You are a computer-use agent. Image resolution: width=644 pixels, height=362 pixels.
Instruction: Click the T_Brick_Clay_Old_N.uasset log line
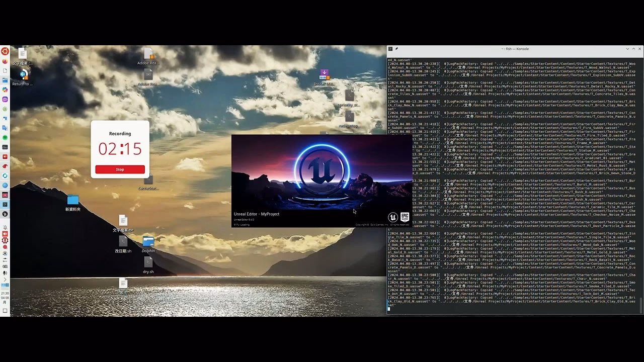point(512,301)
